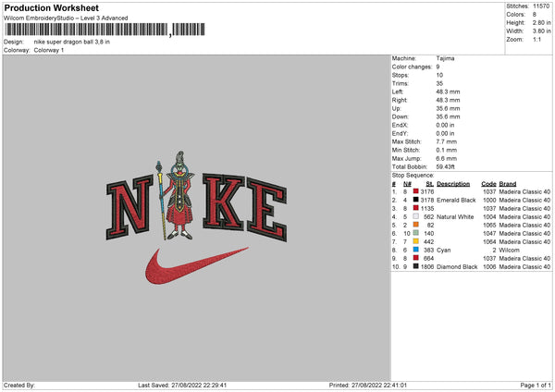The width and height of the screenshot is (555, 392).
Task: Select the 'Colorway 1' value
Action: 49,50
